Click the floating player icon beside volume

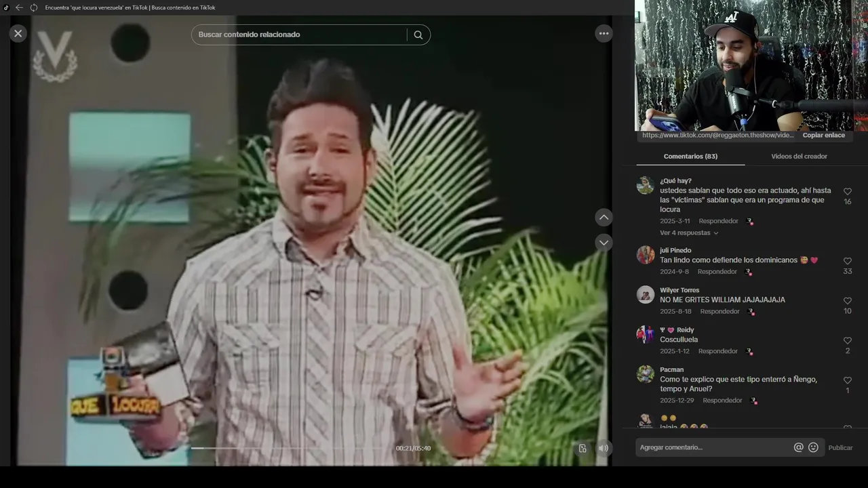click(x=583, y=448)
